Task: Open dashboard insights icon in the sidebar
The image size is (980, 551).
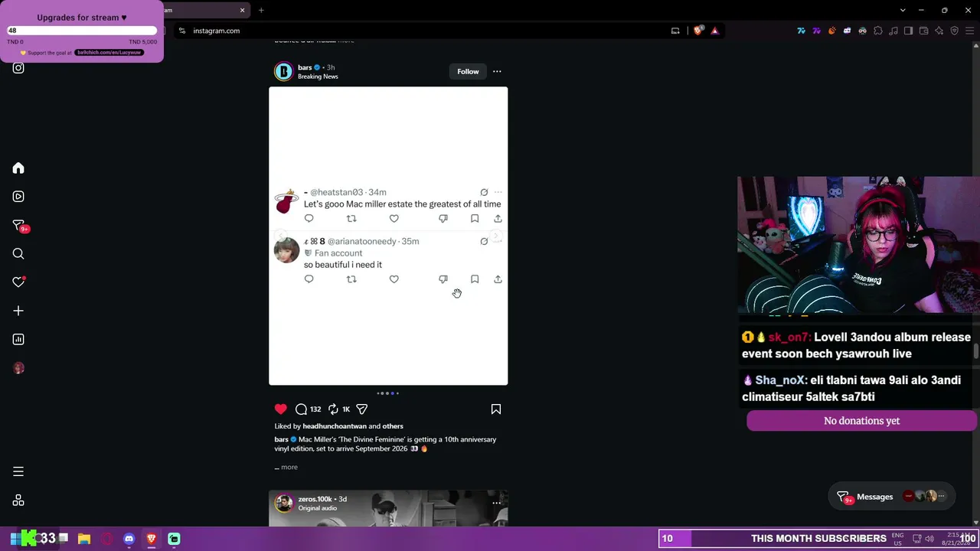Action: 18,339
